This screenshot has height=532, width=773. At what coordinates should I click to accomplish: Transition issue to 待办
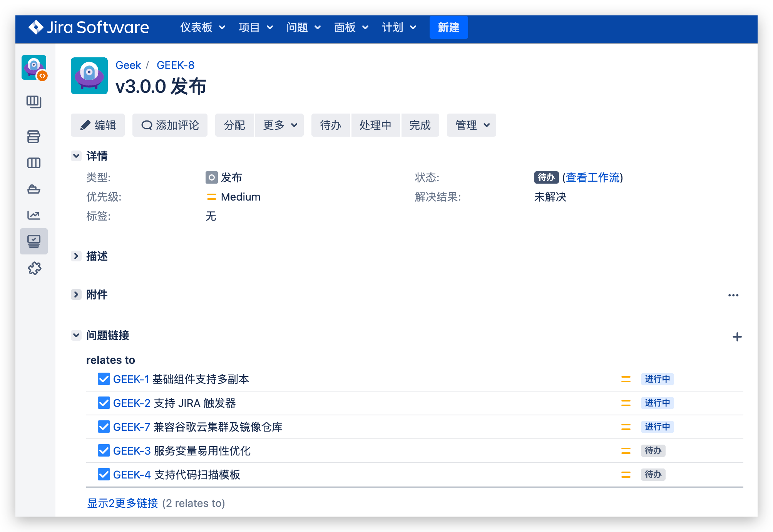pos(331,125)
